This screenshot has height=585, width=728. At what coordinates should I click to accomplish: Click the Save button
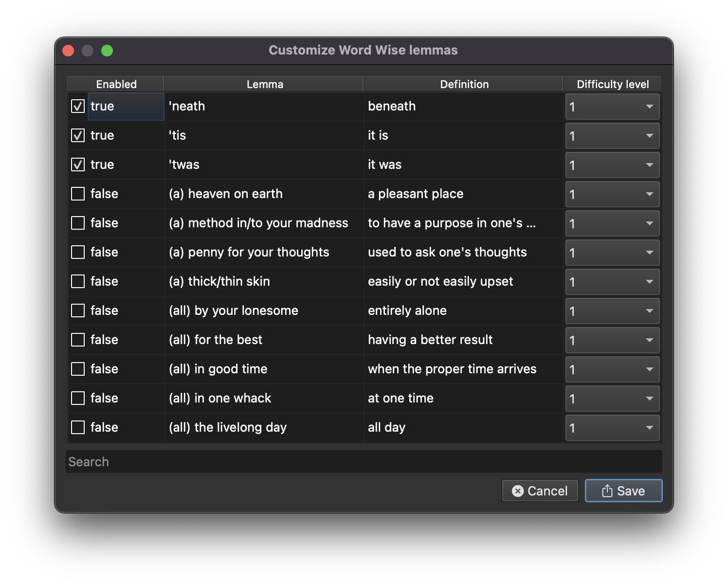(623, 491)
